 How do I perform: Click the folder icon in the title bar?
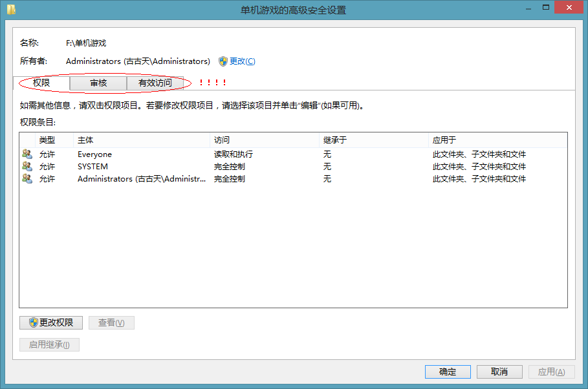tap(11, 9)
